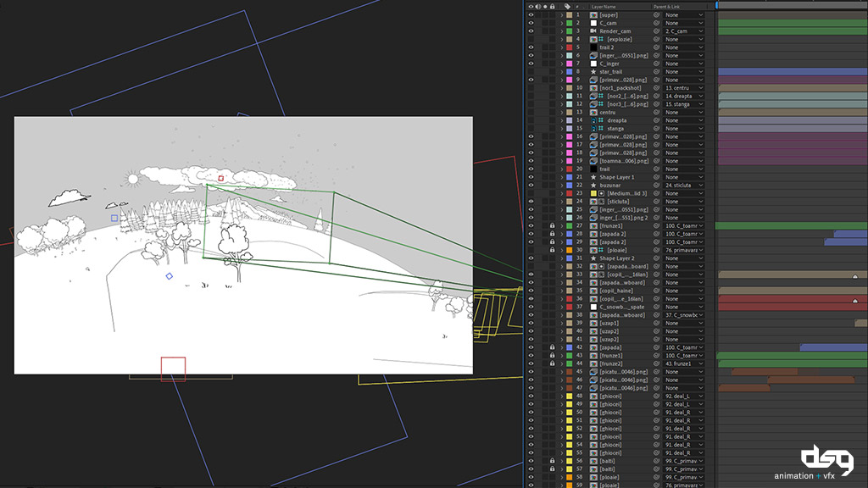Click the footage icon of layer 45 picatu png

pyautogui.click(x=593, y=372)
